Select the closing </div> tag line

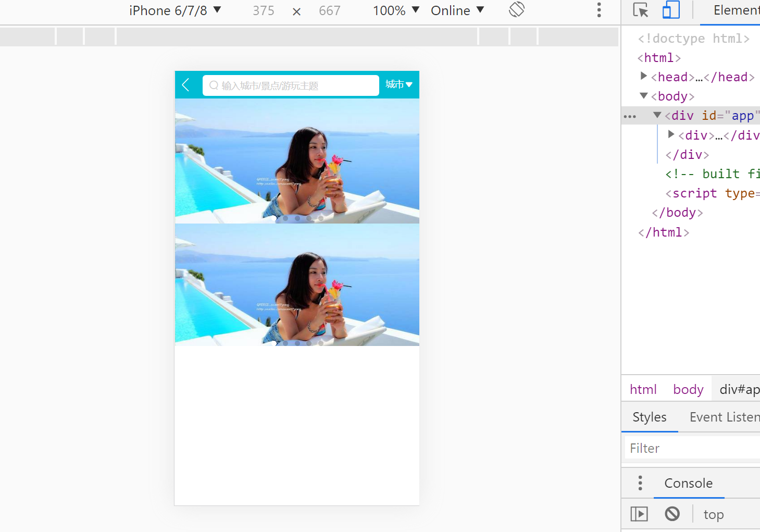tap(687, 155)
